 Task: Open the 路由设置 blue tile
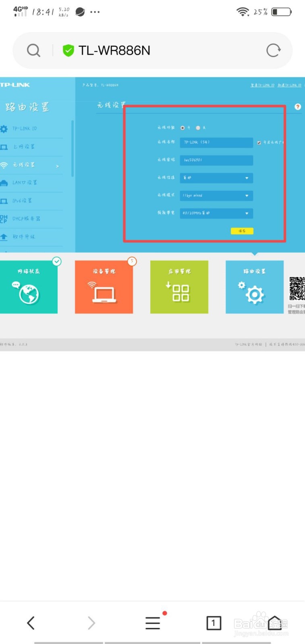tap(255, 287)
